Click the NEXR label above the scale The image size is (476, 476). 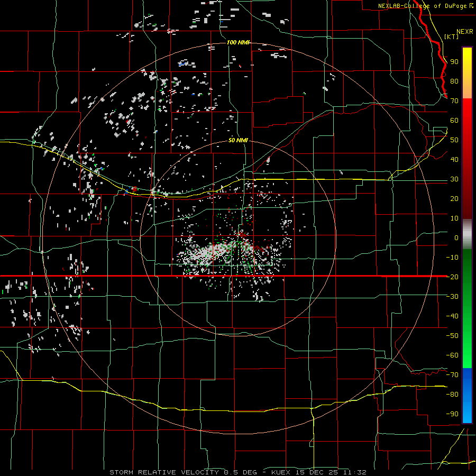pyautogui.click(x=465, y=32)
